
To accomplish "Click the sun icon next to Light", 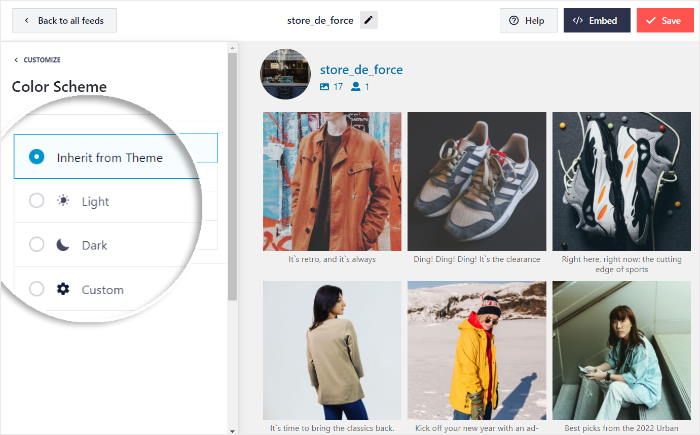I will [x=63, y=201].
